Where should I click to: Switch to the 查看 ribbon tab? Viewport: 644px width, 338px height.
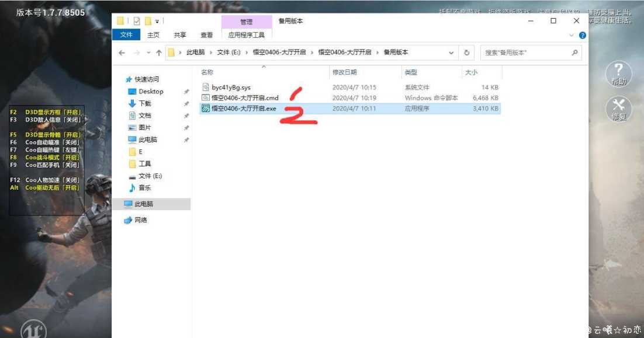[x=207, y=35]
